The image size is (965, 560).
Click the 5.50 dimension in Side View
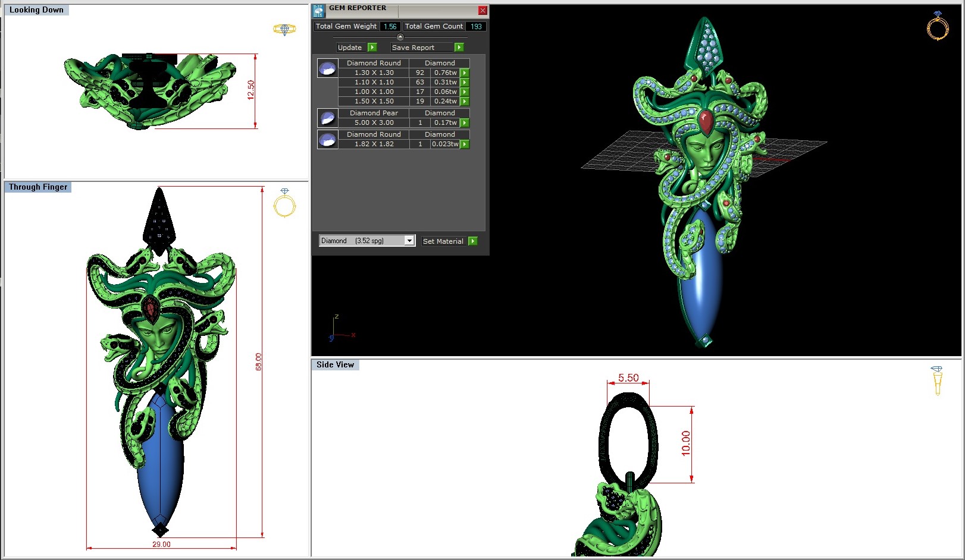628,378
